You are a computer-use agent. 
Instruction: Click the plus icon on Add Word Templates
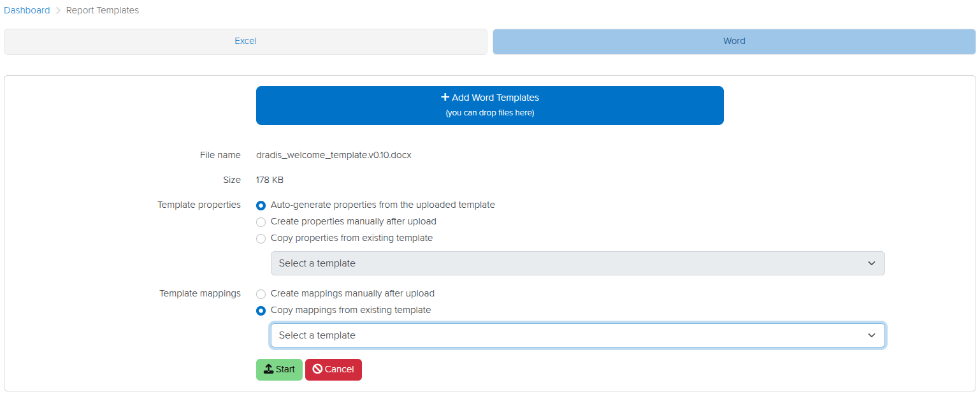tap(445, 98)
